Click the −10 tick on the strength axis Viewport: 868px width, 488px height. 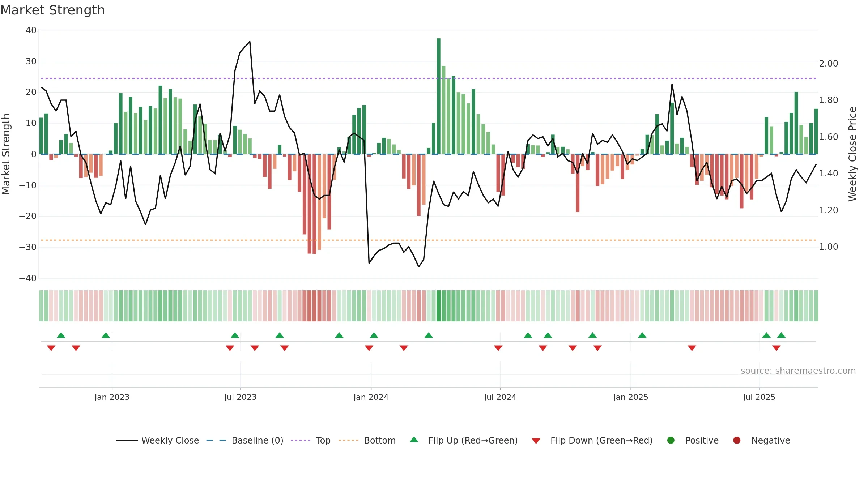tap(28, 185)
